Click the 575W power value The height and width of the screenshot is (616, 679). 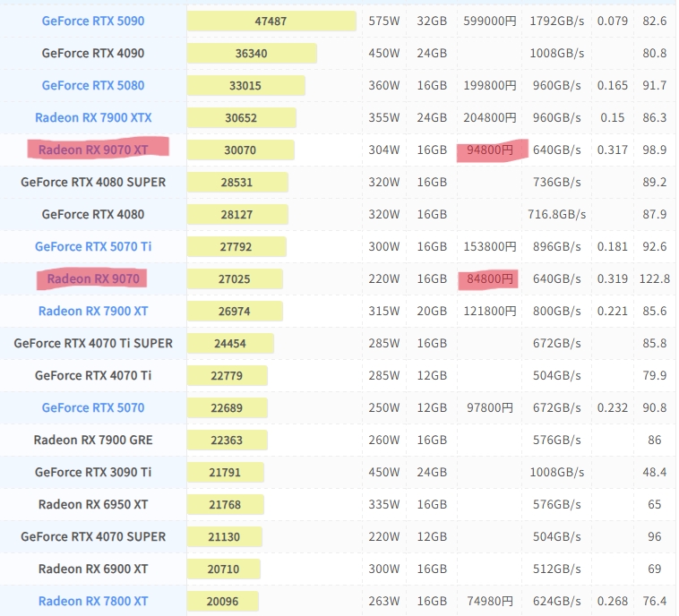[x=384, y=21]
